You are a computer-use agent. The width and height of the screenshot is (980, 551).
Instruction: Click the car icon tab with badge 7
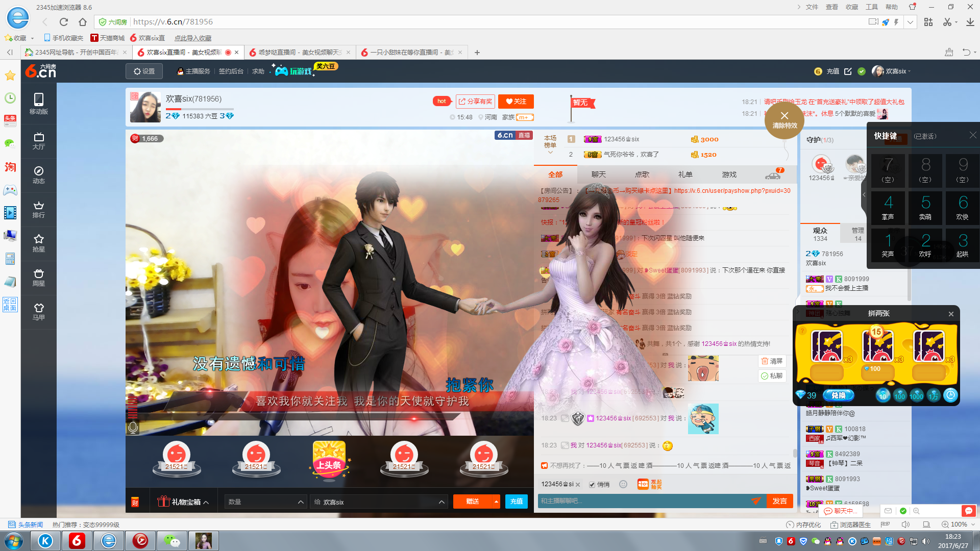pos(773,174)
